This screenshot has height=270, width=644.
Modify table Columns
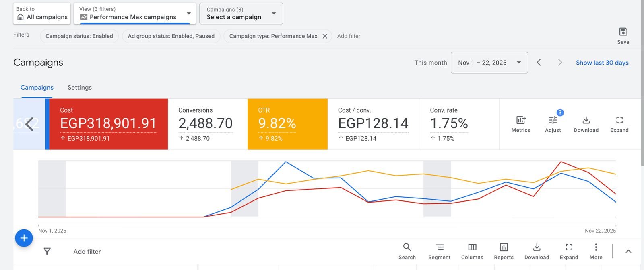(472, 251)
